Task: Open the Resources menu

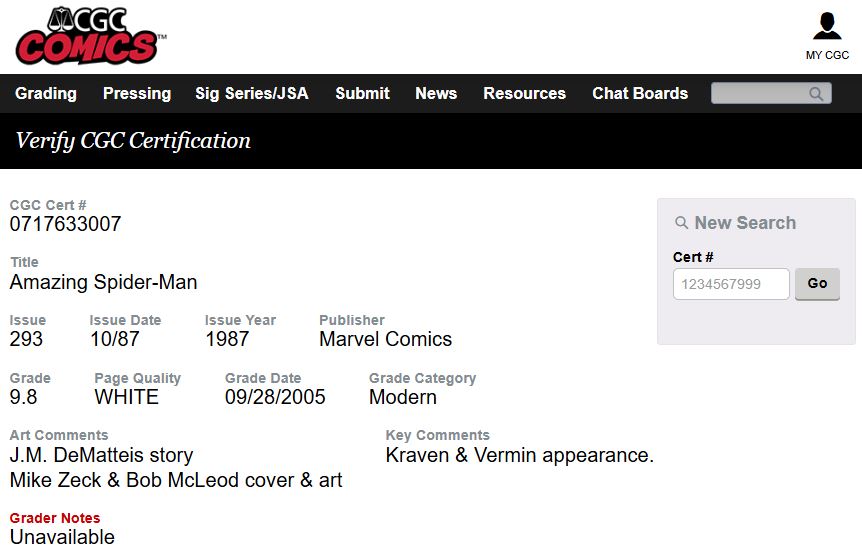Action: click(524, 93)
